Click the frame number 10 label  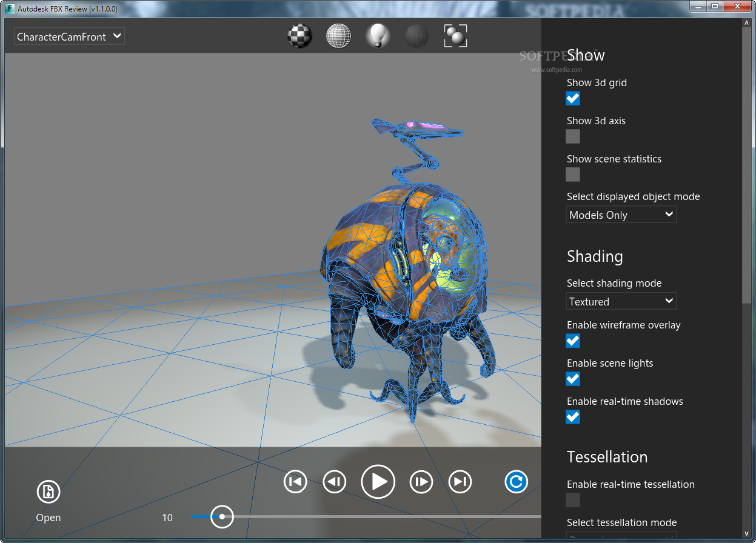167,518
